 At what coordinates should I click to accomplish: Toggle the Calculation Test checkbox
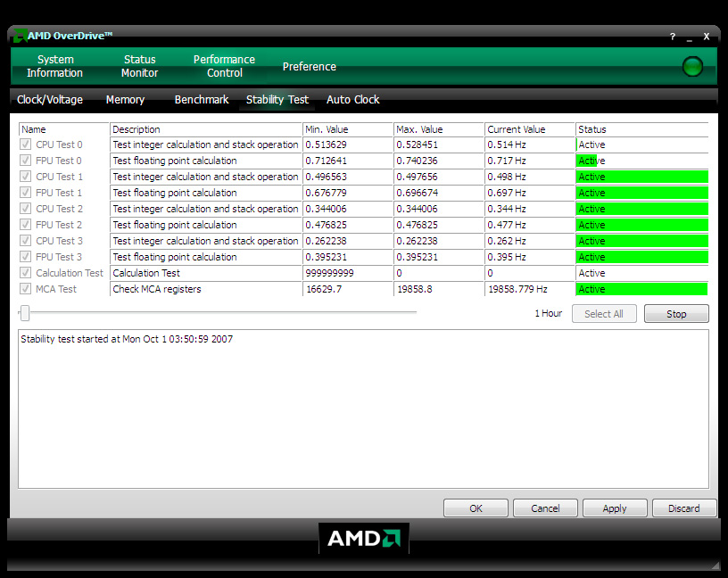click(26, 273)
